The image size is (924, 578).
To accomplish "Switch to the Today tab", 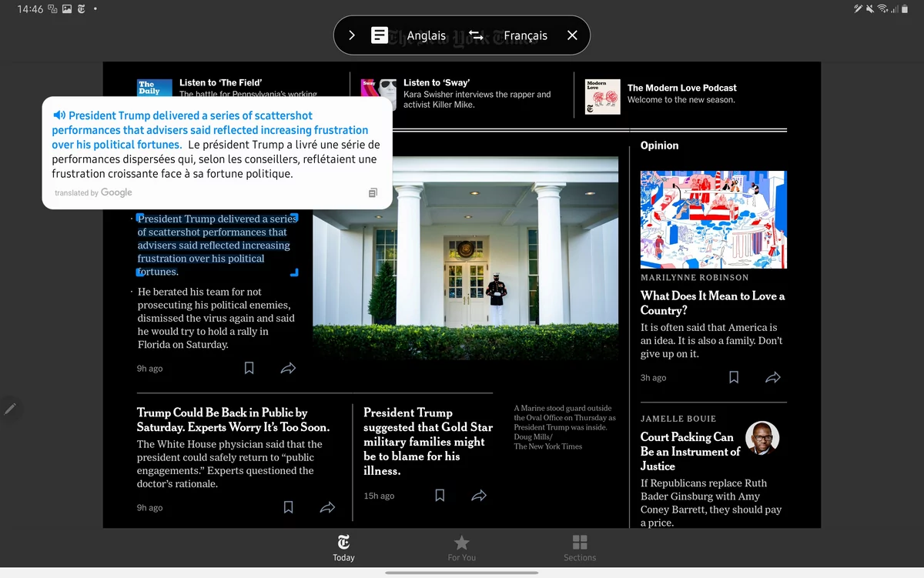I will (x=343, y=548).
